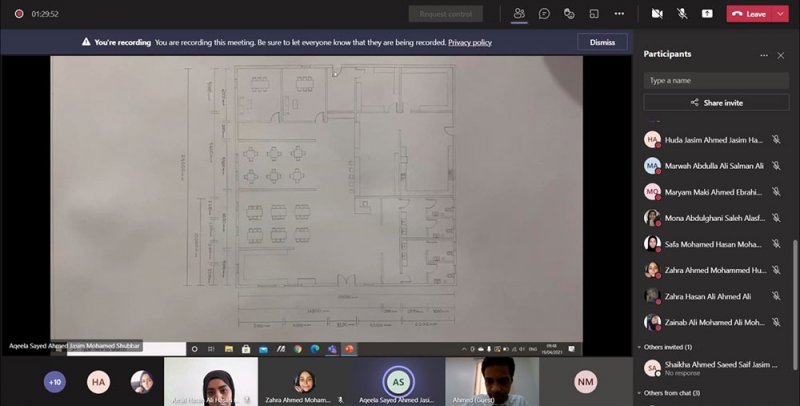Click muted mic icon for Zainab Ali Mohamed
Viewport: 800px width, 406px height.
[776, 322]
